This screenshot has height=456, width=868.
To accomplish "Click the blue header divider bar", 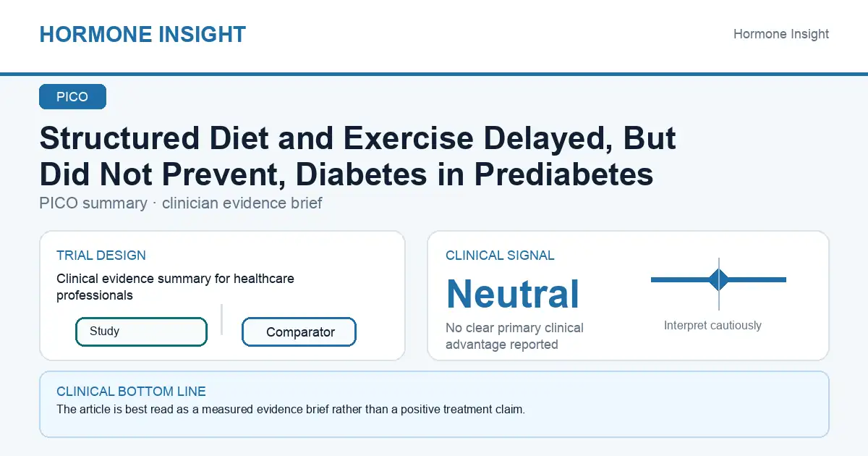I will pos(434,74).
